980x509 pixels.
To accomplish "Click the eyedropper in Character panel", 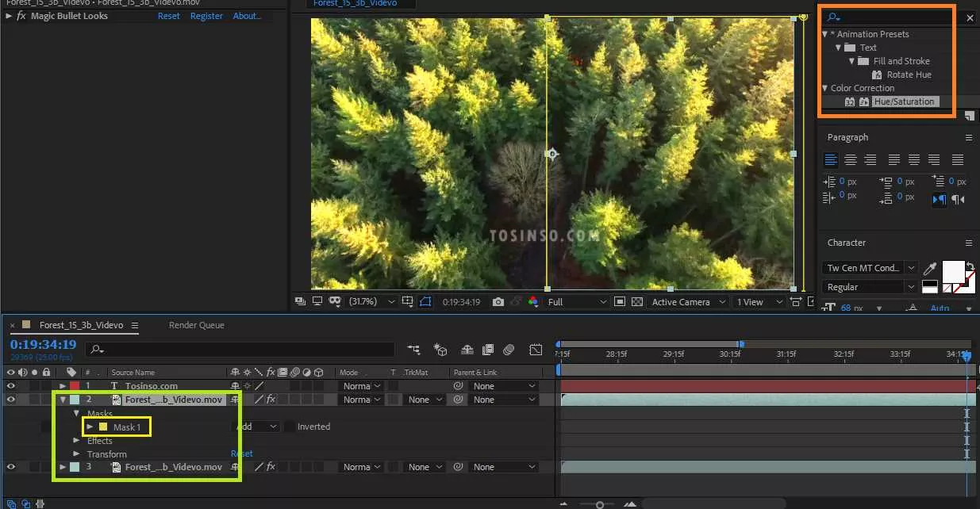I will pyautogui.click(x=931, y=268).
